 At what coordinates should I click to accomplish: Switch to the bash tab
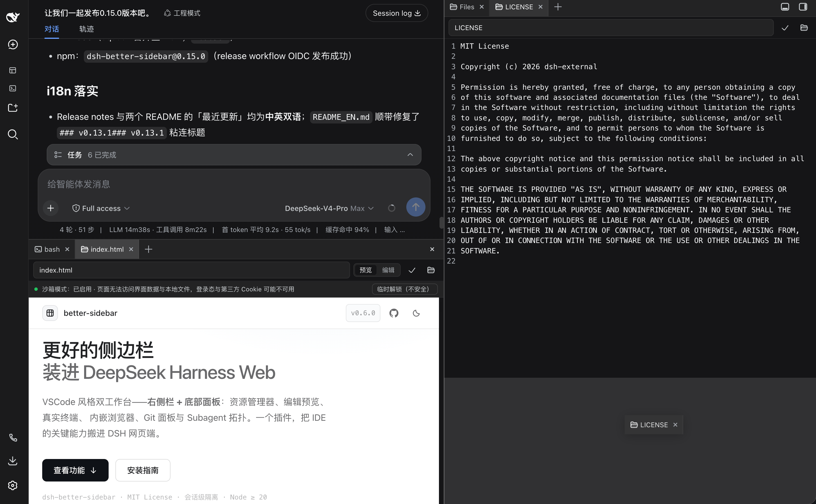click(x=52, y=249)
